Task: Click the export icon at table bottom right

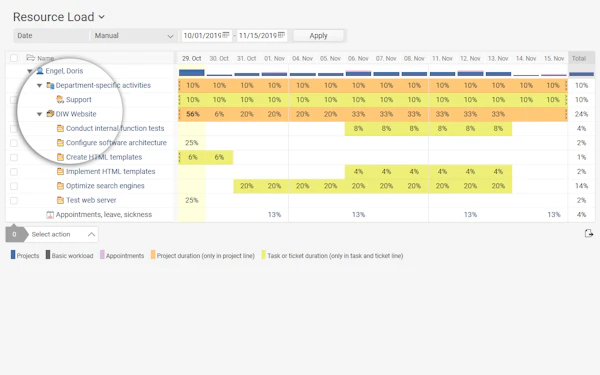Action: click(589, 233)
